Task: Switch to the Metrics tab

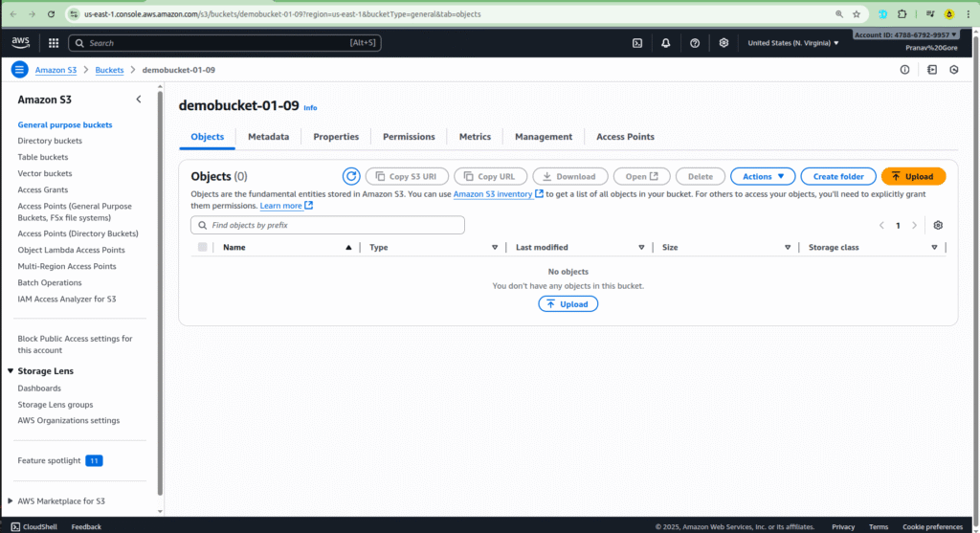Action: (475, 137)
